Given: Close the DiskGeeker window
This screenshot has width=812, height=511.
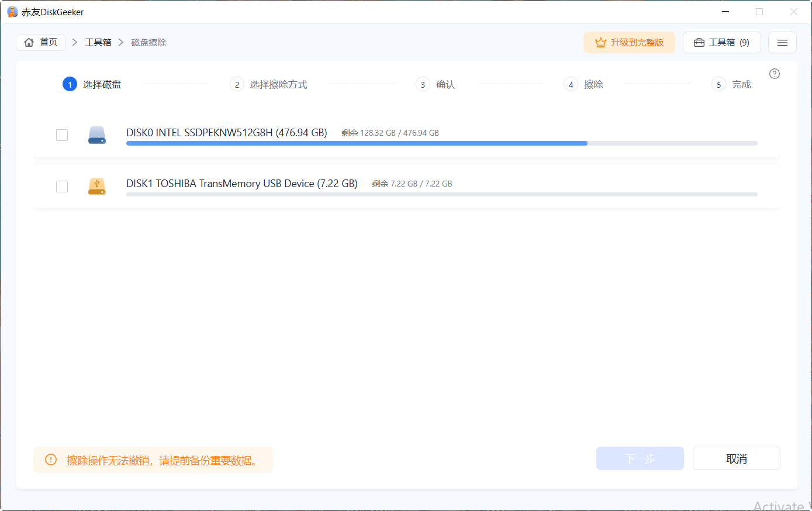Looking at the screenshot, I should coord(793,12).
